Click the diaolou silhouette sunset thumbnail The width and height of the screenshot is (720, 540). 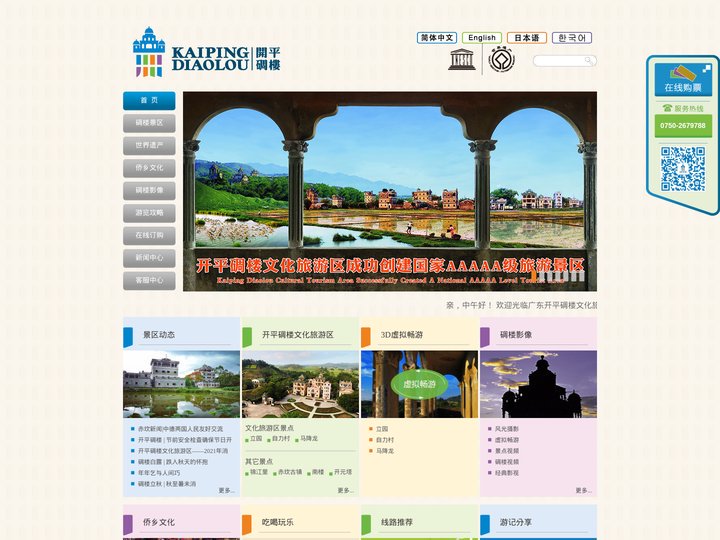click(x=539, y=384)
